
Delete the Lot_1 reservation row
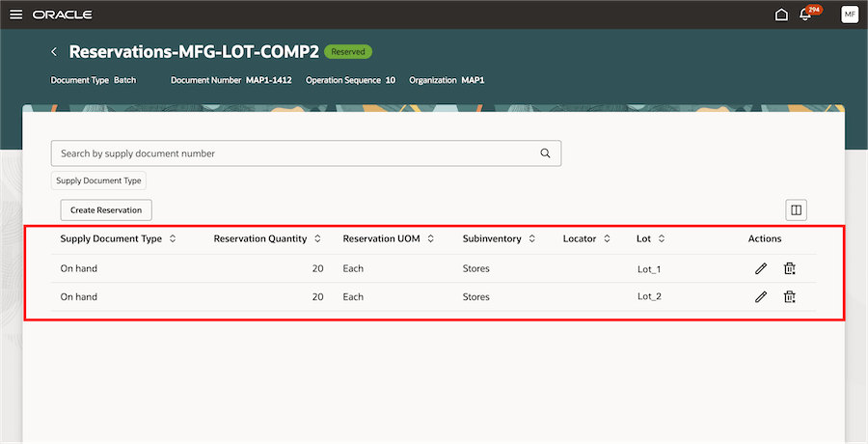click(789, 268)
